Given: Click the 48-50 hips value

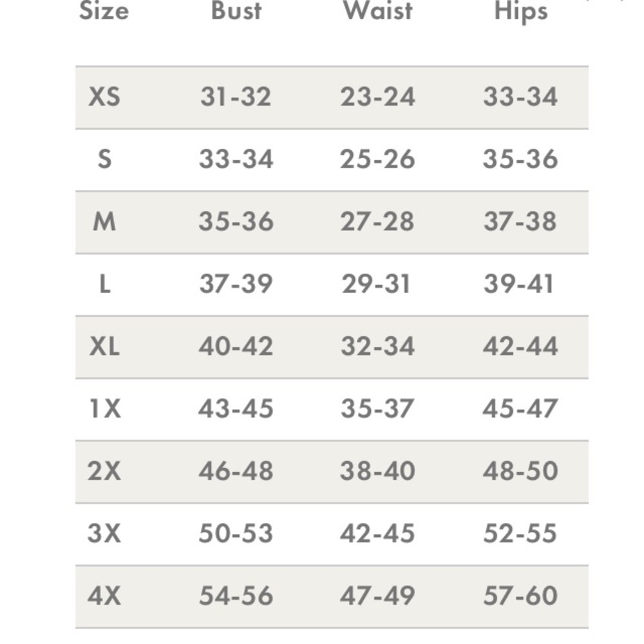Looking at the screenshot, I should [x=520, y=471].
